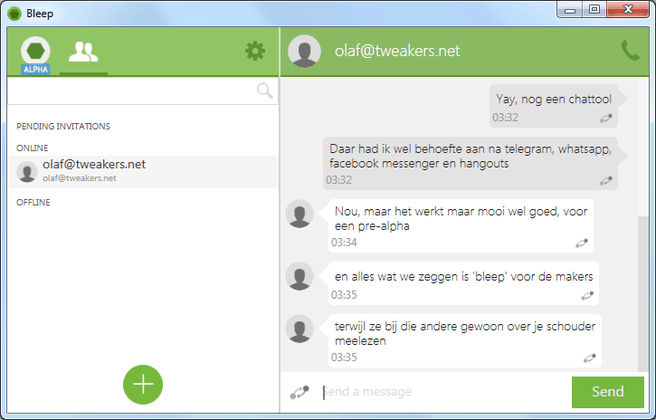The image size is (656, 420).
Task: Click the 'Nou, maar het werkt' message
Action: click(x=461, y=226)
